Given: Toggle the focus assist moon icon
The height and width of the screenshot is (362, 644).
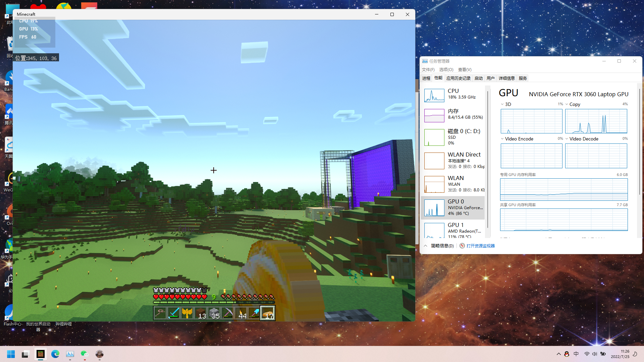Looking at the screenshot, I should coord(635,354).
